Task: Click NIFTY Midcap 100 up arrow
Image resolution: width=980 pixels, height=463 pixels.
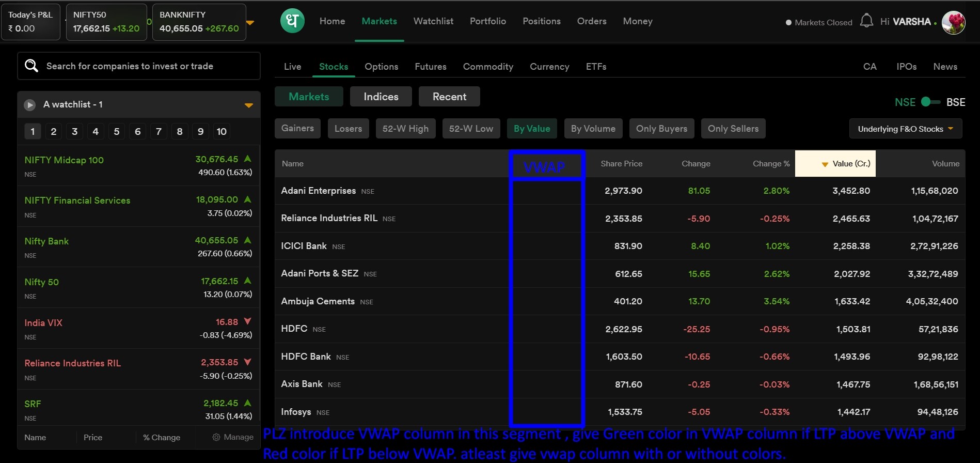Action: (x=248, y=159)
